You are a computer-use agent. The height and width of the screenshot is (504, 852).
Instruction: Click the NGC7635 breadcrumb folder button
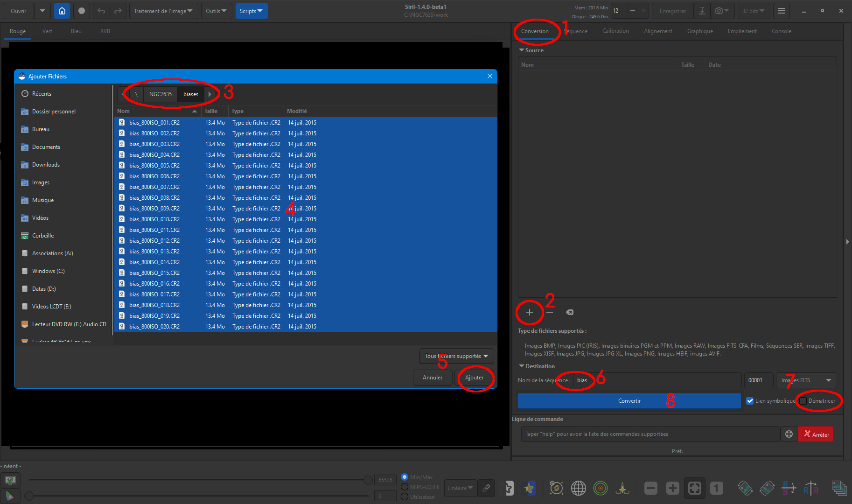pos(160,94)
